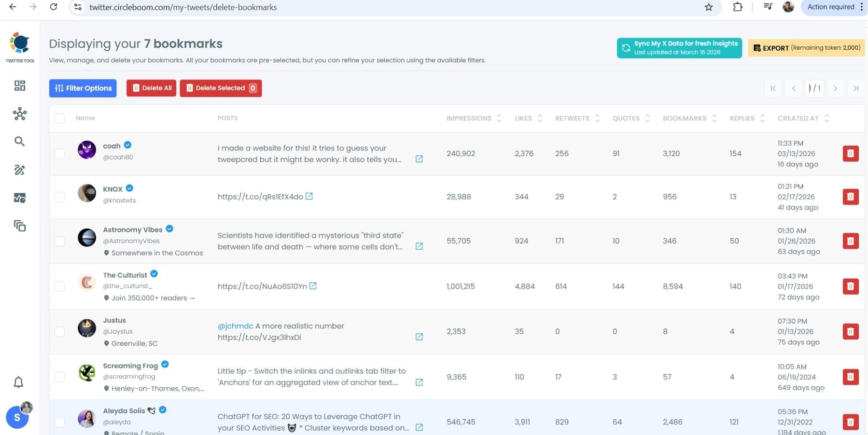Select The Culturist row checkbox

[60, 286]
